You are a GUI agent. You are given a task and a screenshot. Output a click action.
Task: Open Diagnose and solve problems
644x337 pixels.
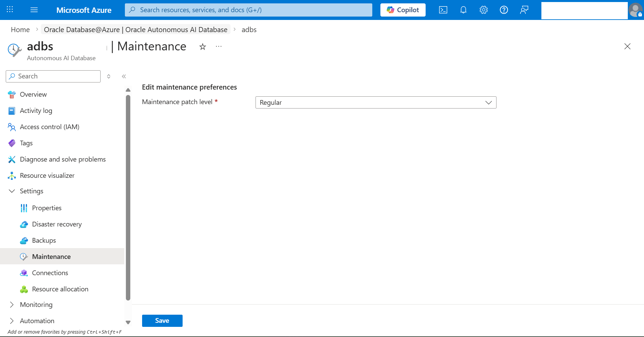pyautogui.click(x=63, y=159)
